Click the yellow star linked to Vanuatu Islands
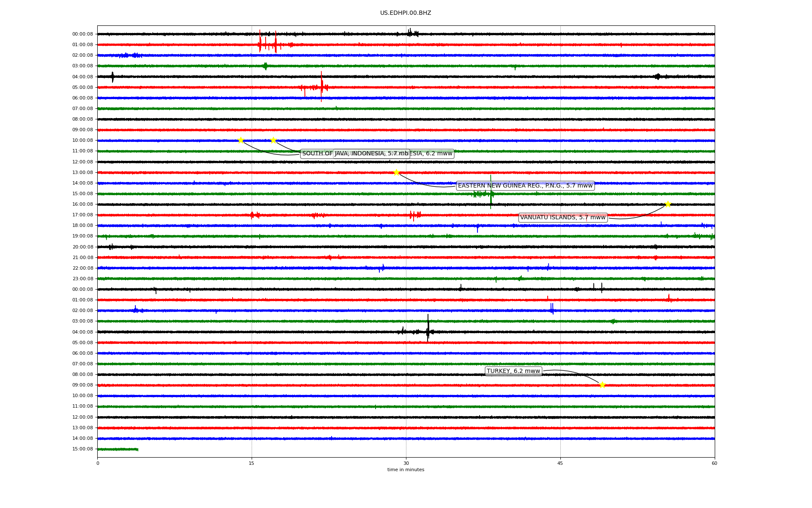Image resolution: width=812 pixels, height=508 pixels. click(668, 204)
